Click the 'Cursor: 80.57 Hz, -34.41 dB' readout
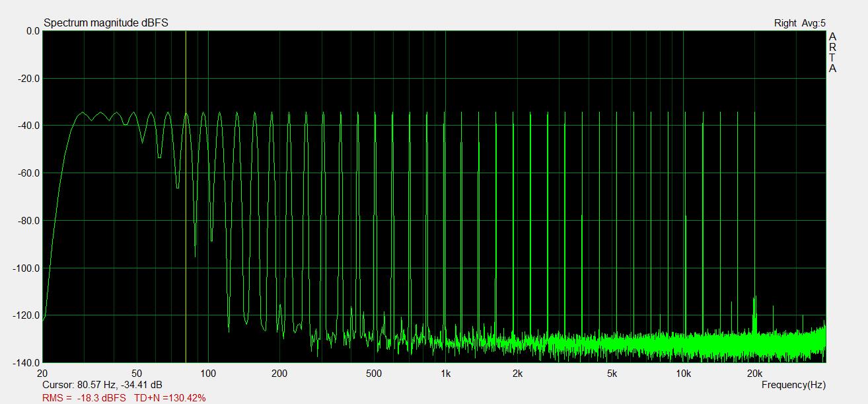This screenshot has width=868, height=404. click(x=102, y=385)
